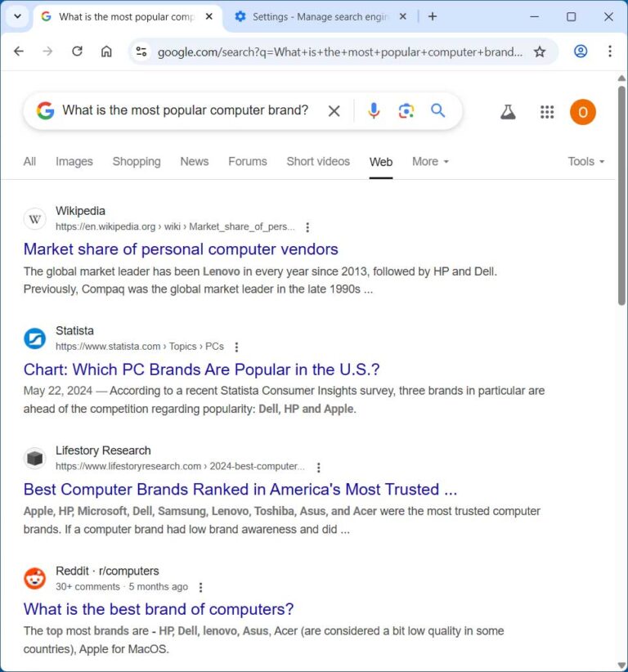Go back to previous page
Image resolution: width=628 pixels, height=672 pixels.
19,52
